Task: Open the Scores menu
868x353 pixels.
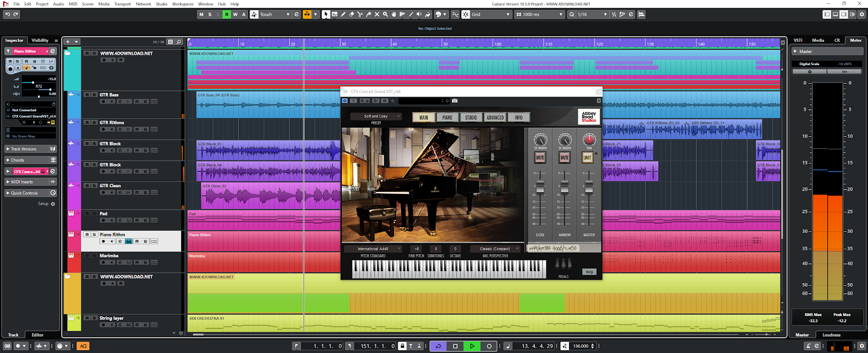Action: click(88, 4)
